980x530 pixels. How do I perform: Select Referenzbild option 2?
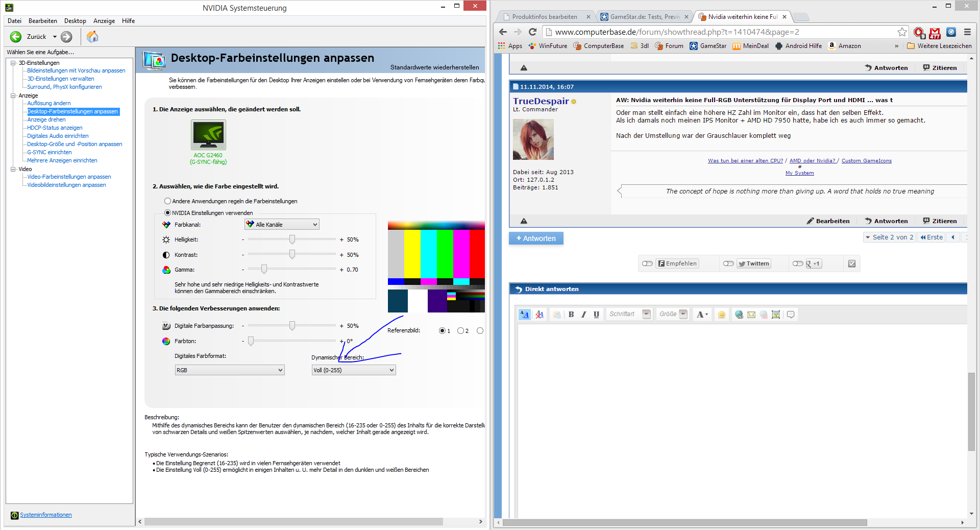(460, 331)
